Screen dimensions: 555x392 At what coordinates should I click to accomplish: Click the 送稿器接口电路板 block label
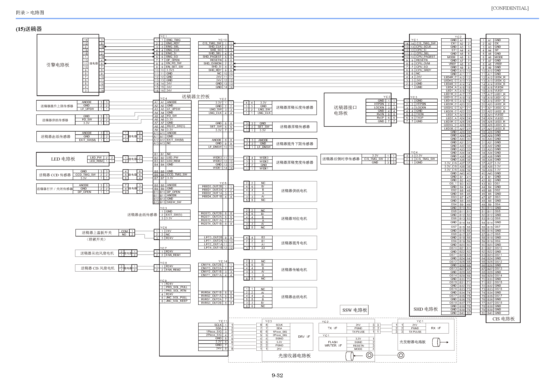345,110
